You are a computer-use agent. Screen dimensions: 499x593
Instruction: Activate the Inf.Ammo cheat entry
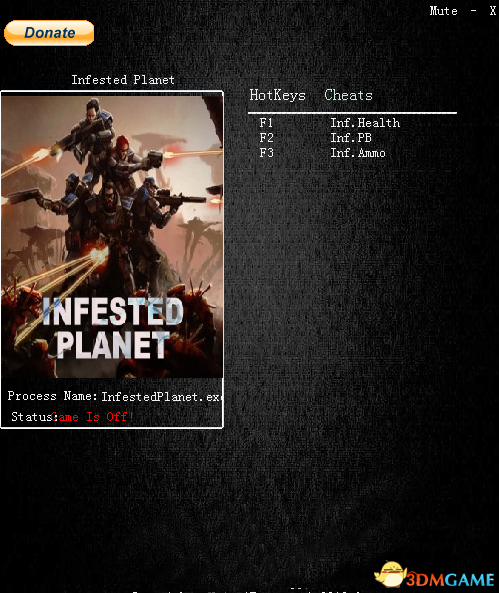coord(358,153)
